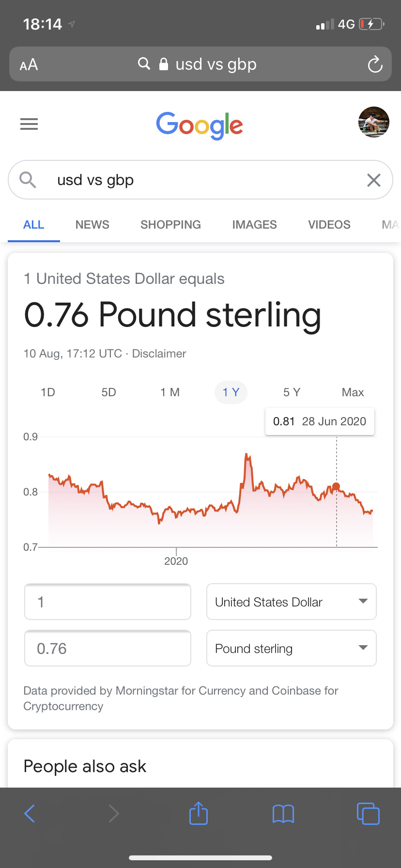The width and height of the screenshot is (401, 868).
Task: Expand the United States Dollar dropdown
Action: point(292,602)
